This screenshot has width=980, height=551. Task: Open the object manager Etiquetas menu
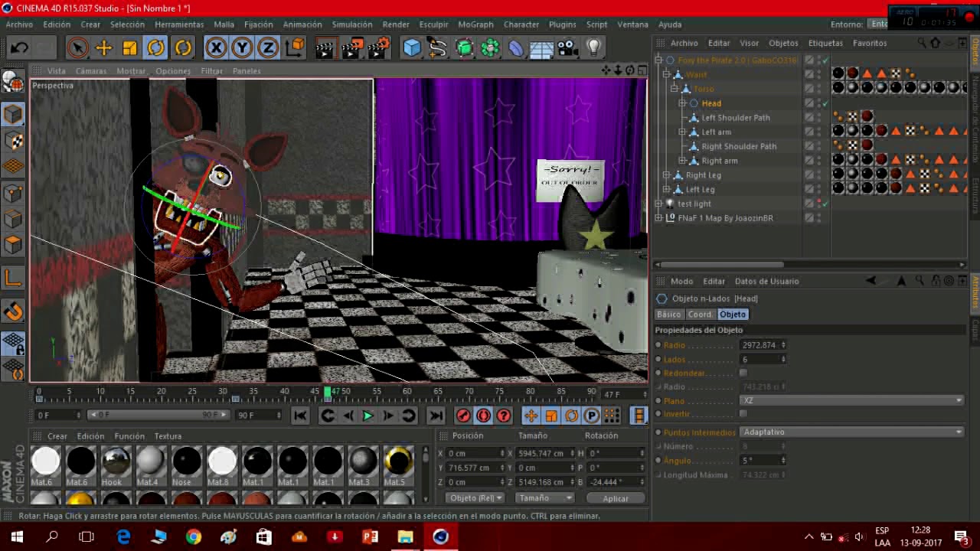pos(825,43)
